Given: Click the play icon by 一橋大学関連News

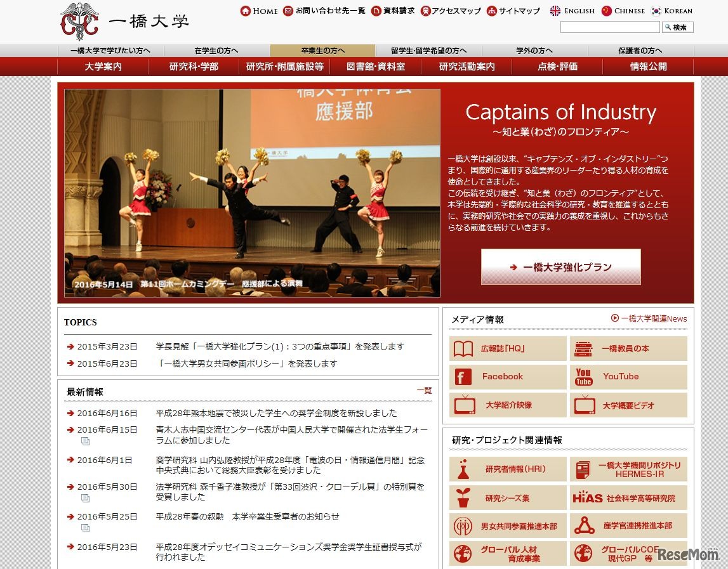Looking at the screenshot, I should tap(615, 318).
